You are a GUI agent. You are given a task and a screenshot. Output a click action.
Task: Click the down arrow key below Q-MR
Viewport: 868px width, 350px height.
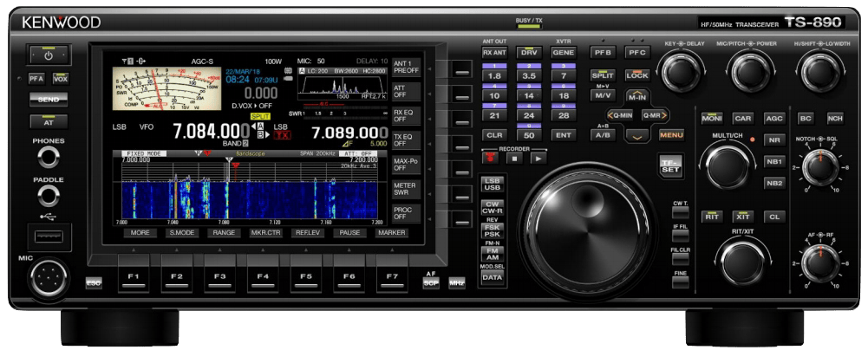pos(636,136)
